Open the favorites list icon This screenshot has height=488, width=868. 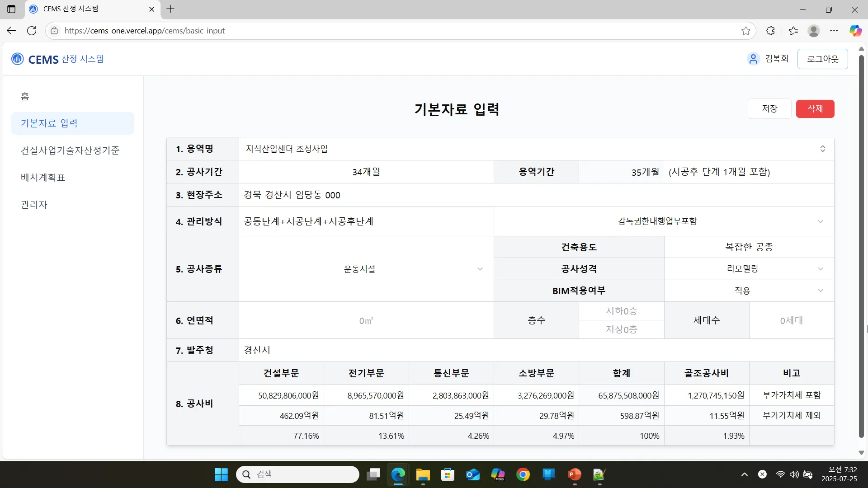793,31
